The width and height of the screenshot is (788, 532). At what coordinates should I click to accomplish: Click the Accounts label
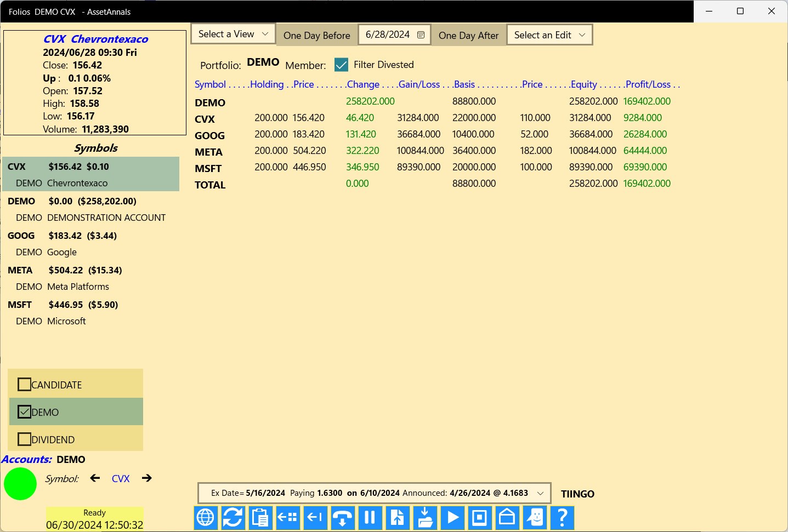coord(27,460)
